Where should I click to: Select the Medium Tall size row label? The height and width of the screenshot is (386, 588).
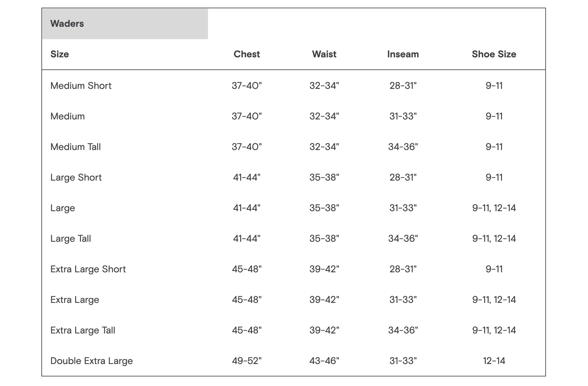(x=75, y=147)
